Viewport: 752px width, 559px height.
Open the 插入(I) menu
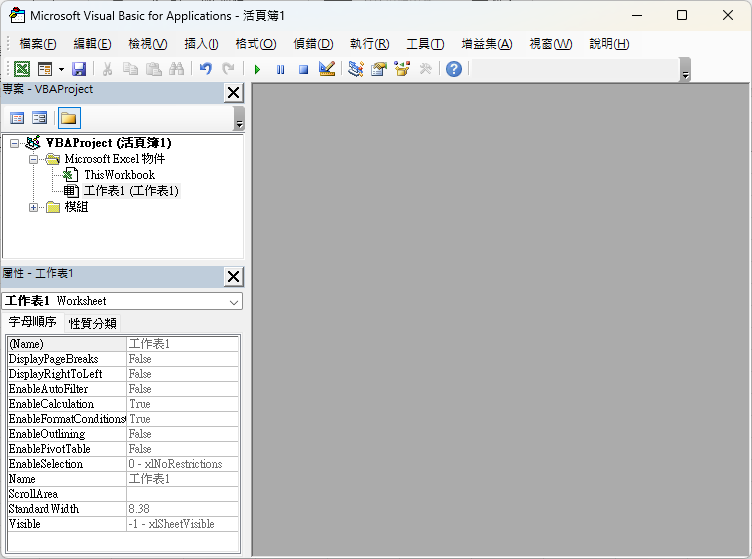point(201,44)
